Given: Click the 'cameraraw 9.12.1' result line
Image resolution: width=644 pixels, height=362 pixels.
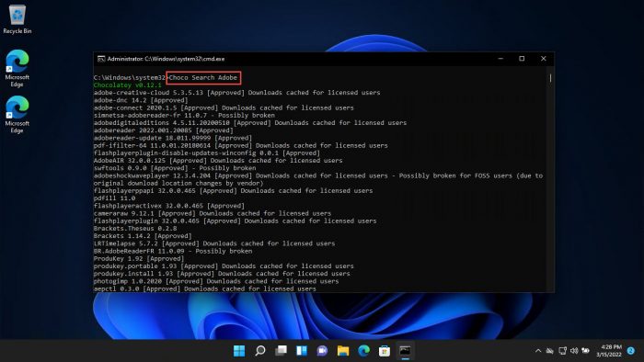Looking at the screenshot, I should coord(213,213).
